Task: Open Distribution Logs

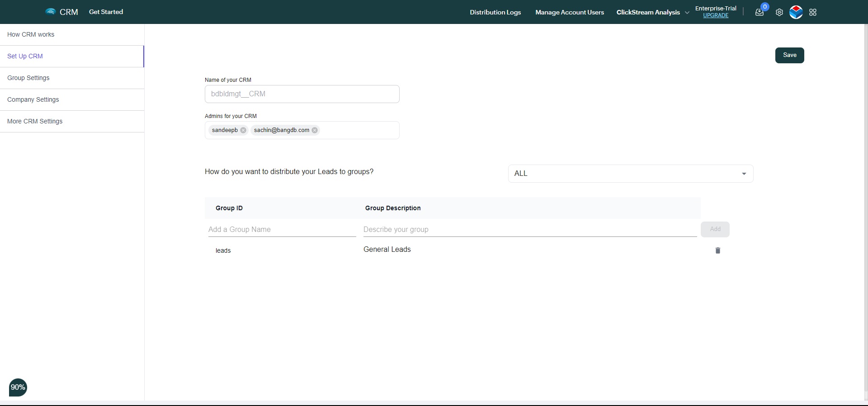Action: click(x=495, y=12)
